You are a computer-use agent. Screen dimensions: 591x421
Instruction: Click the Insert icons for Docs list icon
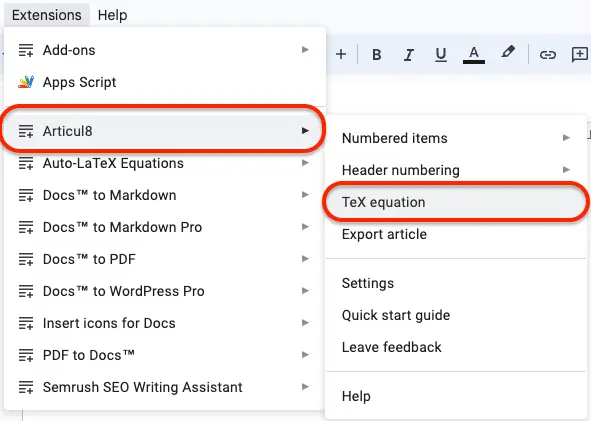click(26, 323)
